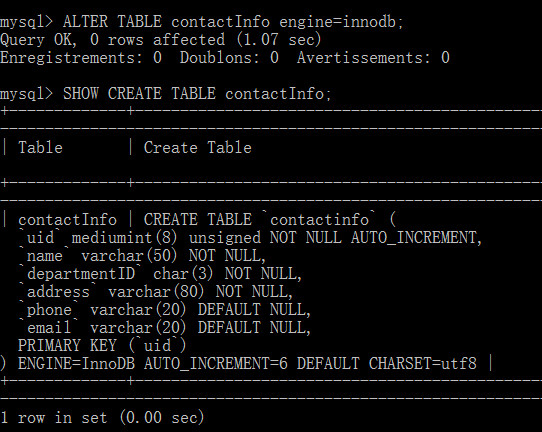This screenshot has width=542, height=432.
Task: Click the uid mediumint(8) column definition
Action: click(x=250, y=238)
